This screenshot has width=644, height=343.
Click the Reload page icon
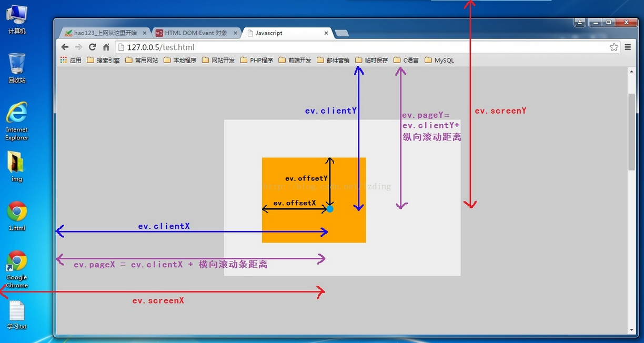pos(92,47)
